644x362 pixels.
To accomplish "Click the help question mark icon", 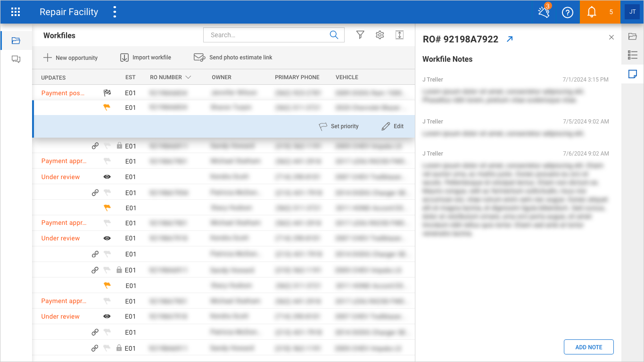I will (x=568, y=12).
